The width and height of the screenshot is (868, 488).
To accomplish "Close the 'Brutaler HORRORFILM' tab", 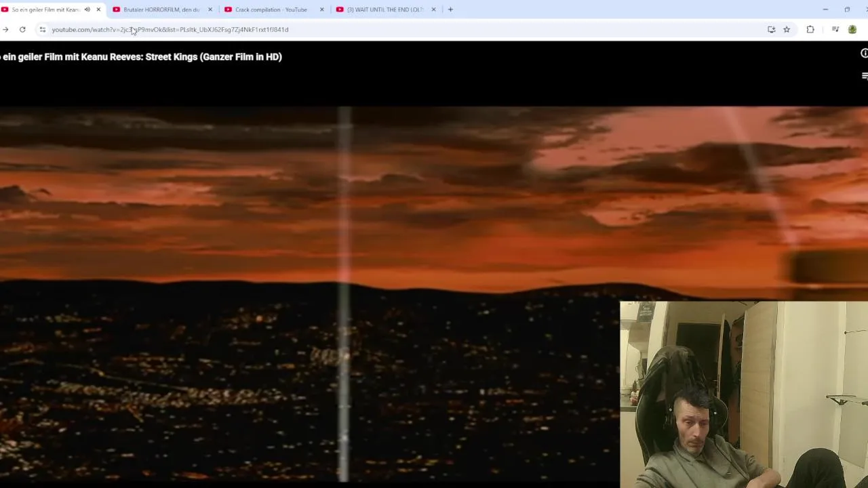I will pyautogui.click(x=210, y=9).
